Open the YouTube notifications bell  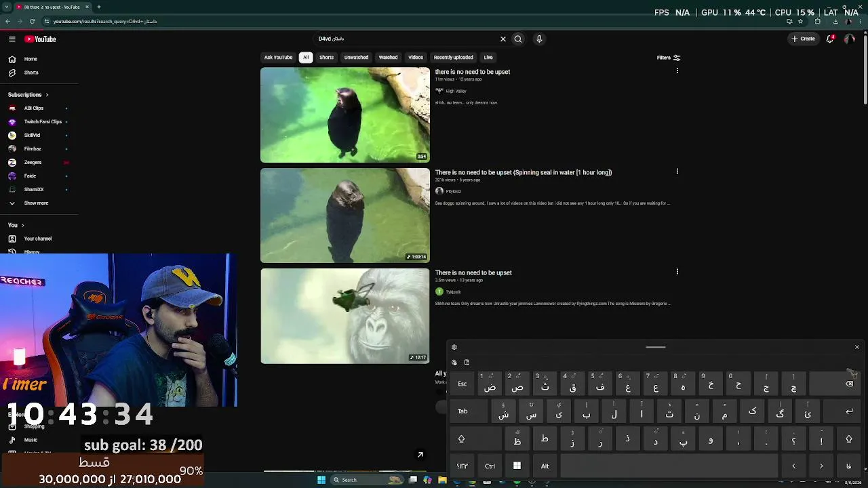click(830, 39)
